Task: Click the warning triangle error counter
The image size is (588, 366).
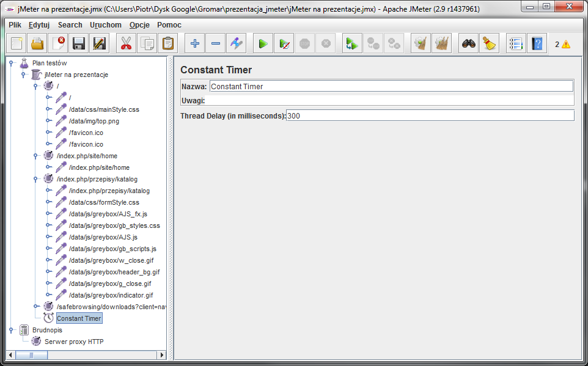Action: pyautogui.click(x=566, y=44)
